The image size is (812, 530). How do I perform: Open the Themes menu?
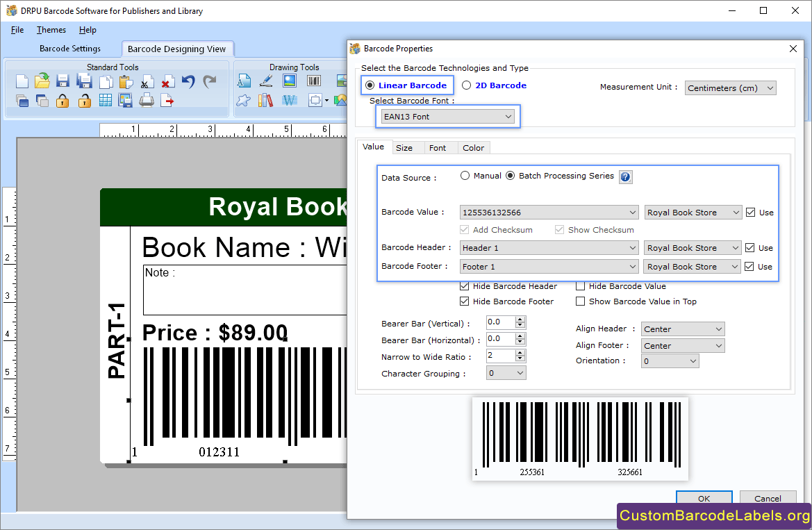point(51,30)
